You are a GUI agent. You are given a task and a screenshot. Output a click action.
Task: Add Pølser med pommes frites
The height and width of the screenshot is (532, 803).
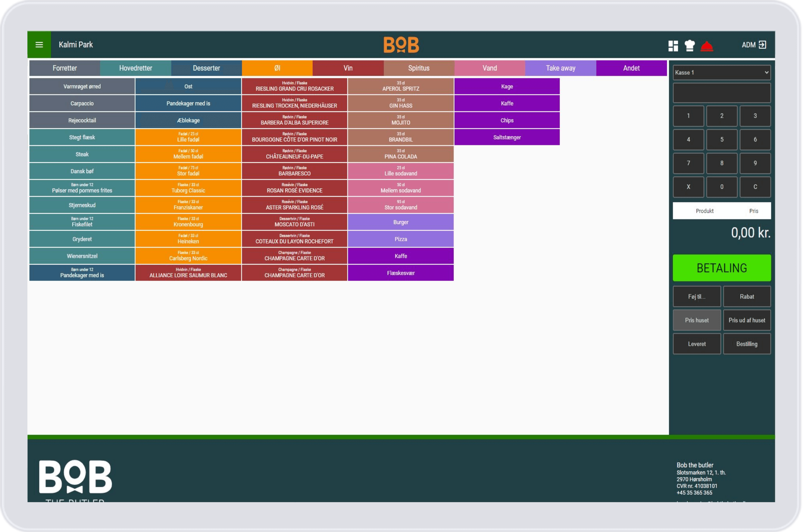(x=82, y=188)
